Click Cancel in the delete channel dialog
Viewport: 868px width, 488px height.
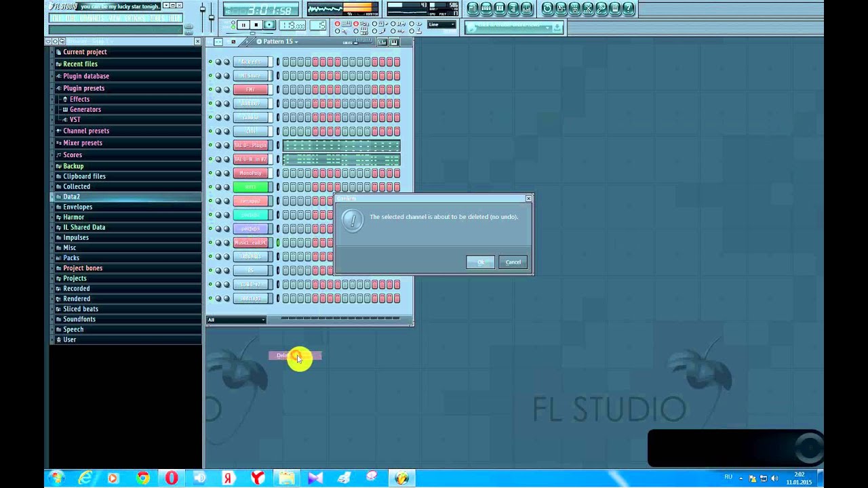(x=513, y=262)
